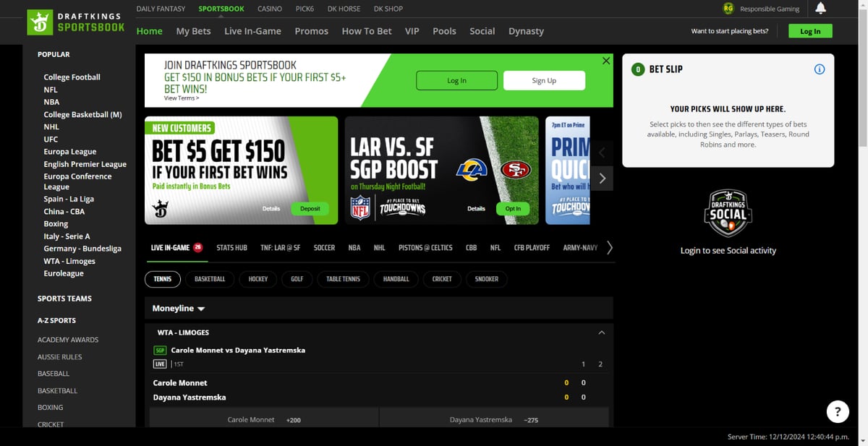Open Academy Awards in A-Z Sports
The height and width of the screenshot is (446, 868).
click(x=68, y=340)
